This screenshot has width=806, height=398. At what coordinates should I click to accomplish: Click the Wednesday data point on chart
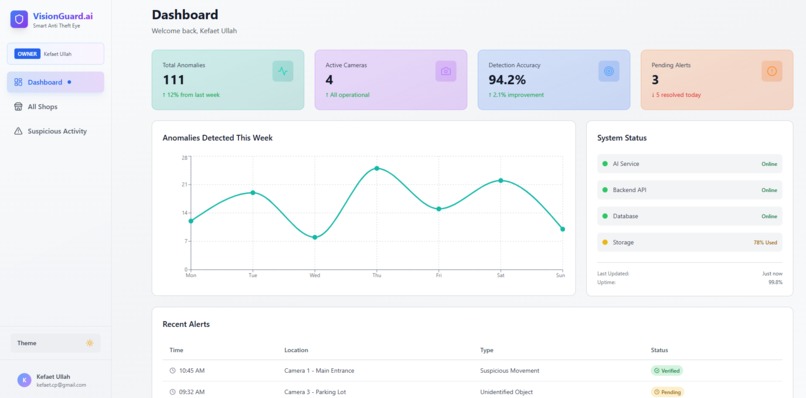click(315, 237)
